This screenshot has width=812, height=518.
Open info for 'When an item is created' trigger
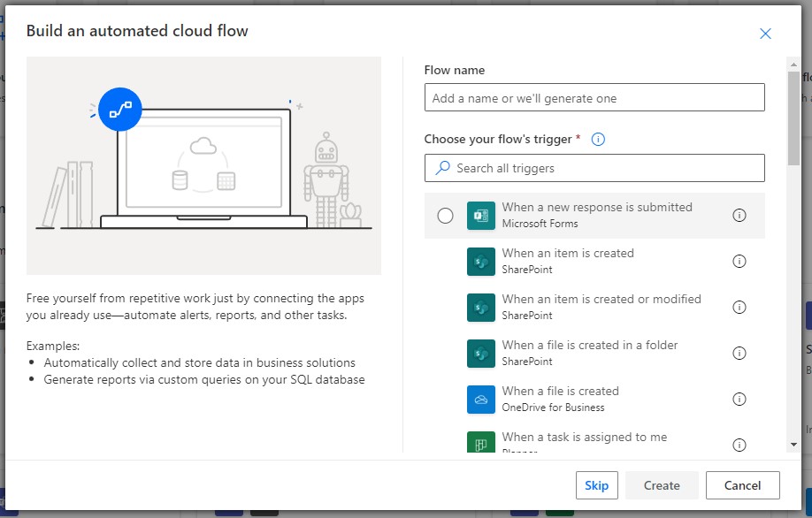point(739,262)
